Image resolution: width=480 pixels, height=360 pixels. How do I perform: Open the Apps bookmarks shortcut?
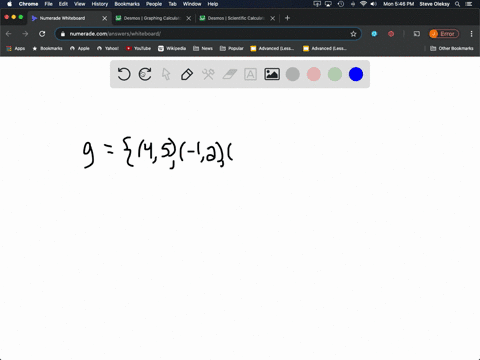[x=16, y=48]
